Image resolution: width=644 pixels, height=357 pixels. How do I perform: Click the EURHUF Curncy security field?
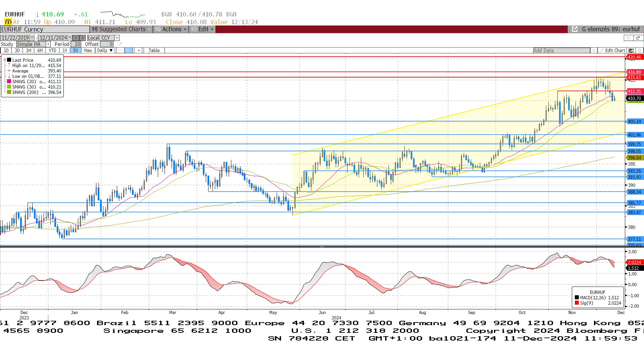tap(45, 29)
